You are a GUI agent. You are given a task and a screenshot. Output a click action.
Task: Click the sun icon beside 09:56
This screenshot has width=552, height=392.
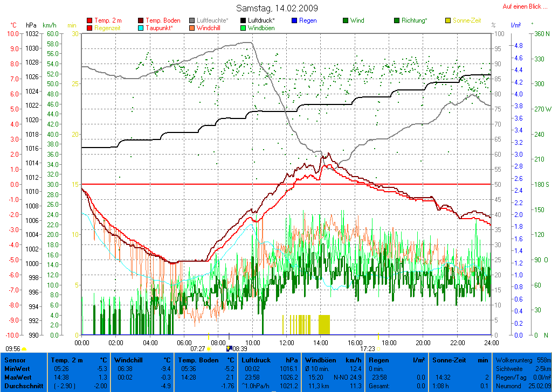click(x=24, y=349)
